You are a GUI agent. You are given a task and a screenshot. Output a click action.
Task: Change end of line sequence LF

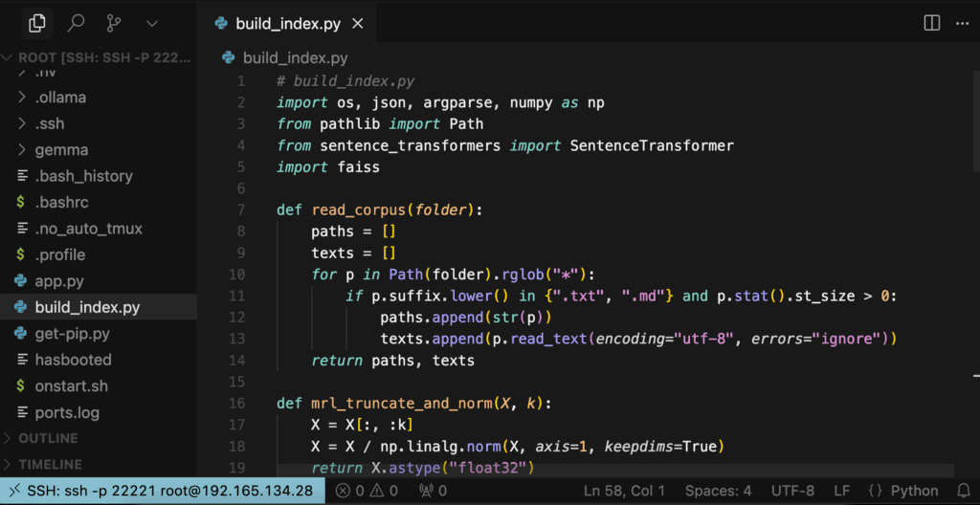[x=841, y=491]
